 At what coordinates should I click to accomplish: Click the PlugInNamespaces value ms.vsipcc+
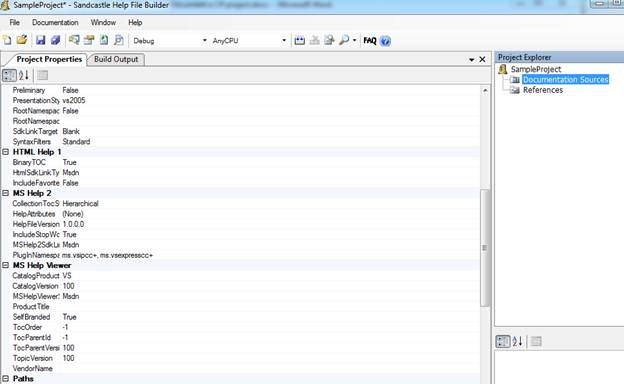(107, 255)
